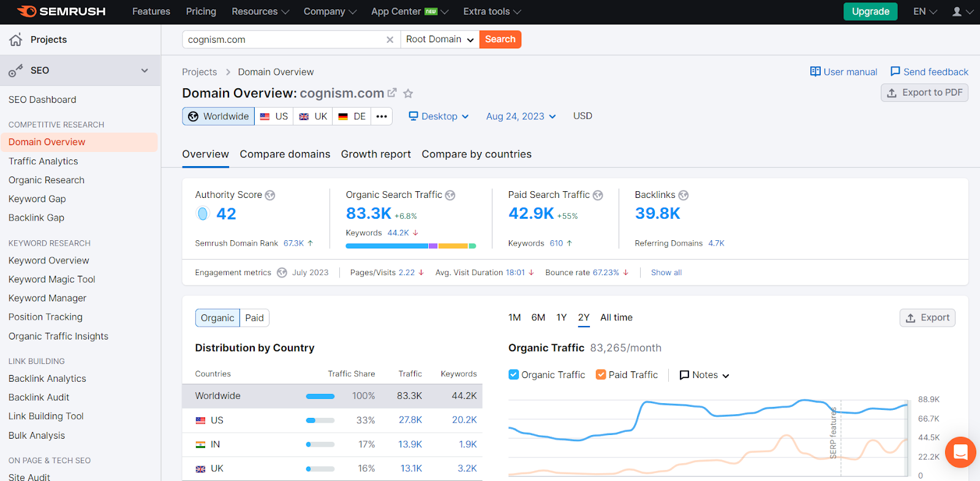This screenshot has height=481, width=980.
Task: Clear the domain search field
Action: pyautogui.click(x=390, y=40)
